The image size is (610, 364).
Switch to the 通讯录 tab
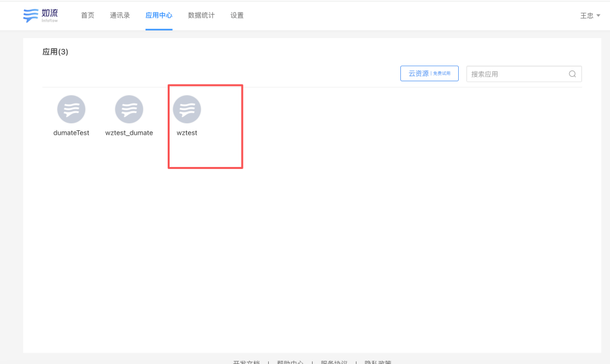[119, 16]
